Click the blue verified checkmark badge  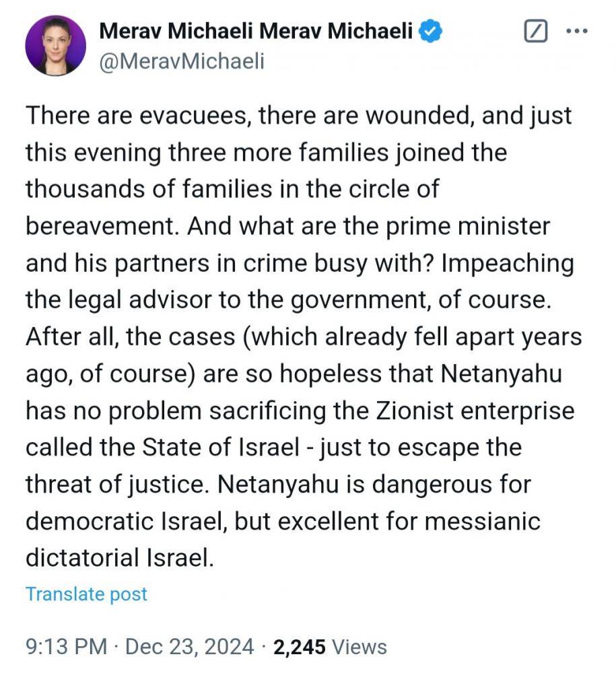(x=430, y=31)
